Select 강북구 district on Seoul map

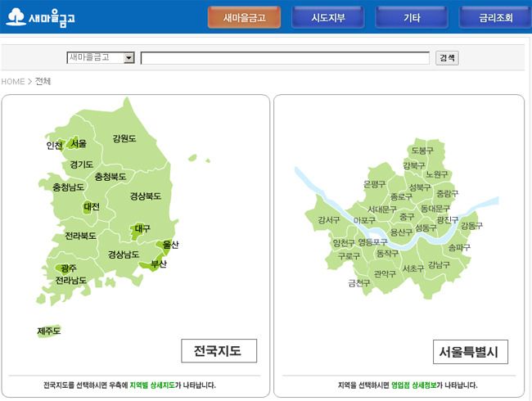tap(414, 165)
